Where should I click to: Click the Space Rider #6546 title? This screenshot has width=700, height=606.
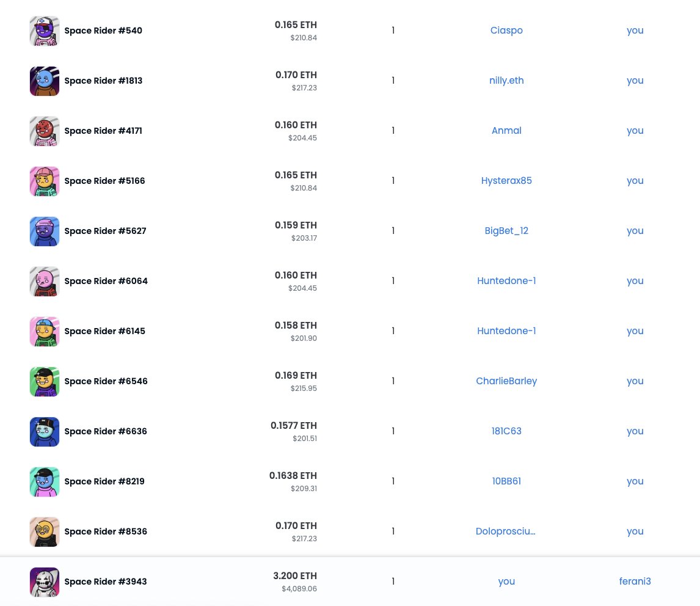click(x=106, y=381)
